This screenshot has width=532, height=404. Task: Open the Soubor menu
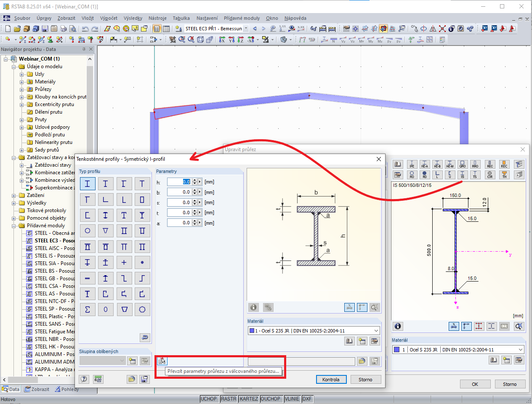click(22, 18)
